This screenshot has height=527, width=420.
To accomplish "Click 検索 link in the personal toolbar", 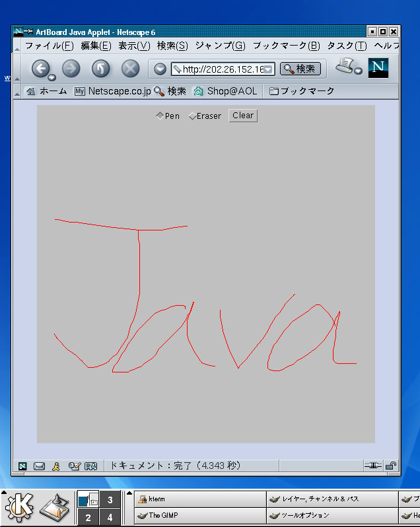I will [x=170, y=91].
